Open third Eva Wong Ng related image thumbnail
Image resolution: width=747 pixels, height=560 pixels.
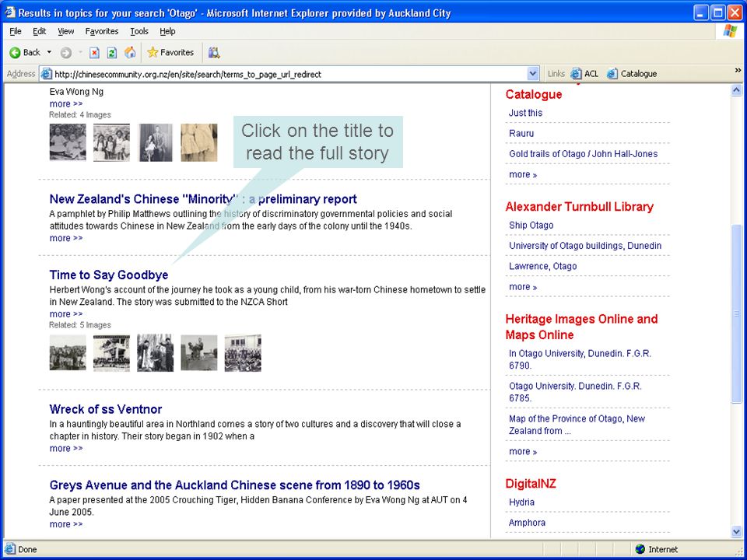[156, 142]
